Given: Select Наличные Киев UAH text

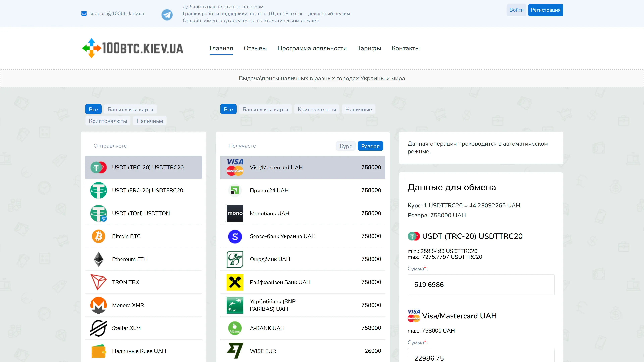Looking at the screenshot, I should (139, 351).
